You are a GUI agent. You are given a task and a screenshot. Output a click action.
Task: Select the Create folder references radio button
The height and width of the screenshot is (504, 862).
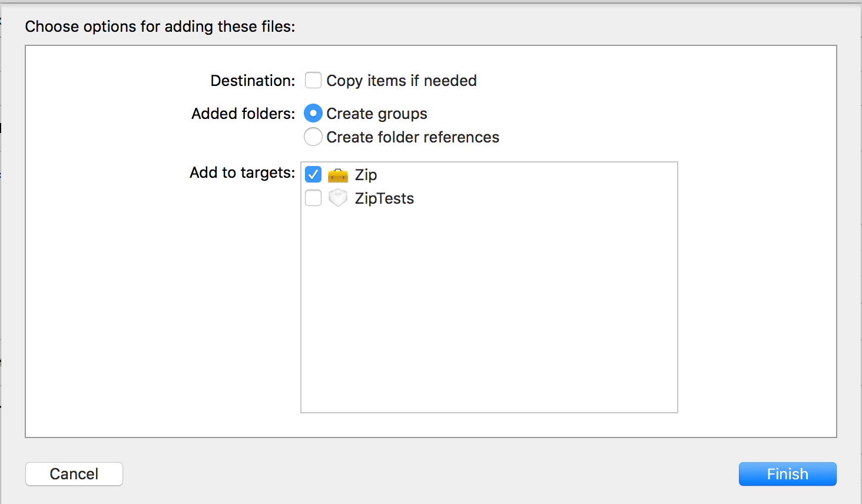coord(313,137)
